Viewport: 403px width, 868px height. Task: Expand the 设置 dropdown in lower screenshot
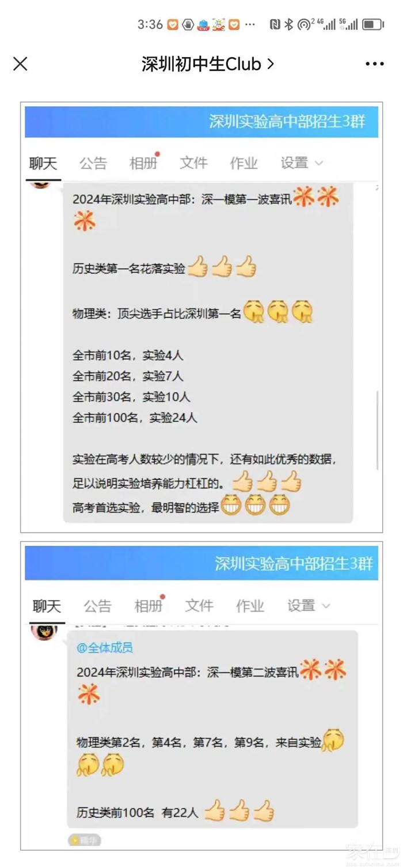tap(309, 606)
